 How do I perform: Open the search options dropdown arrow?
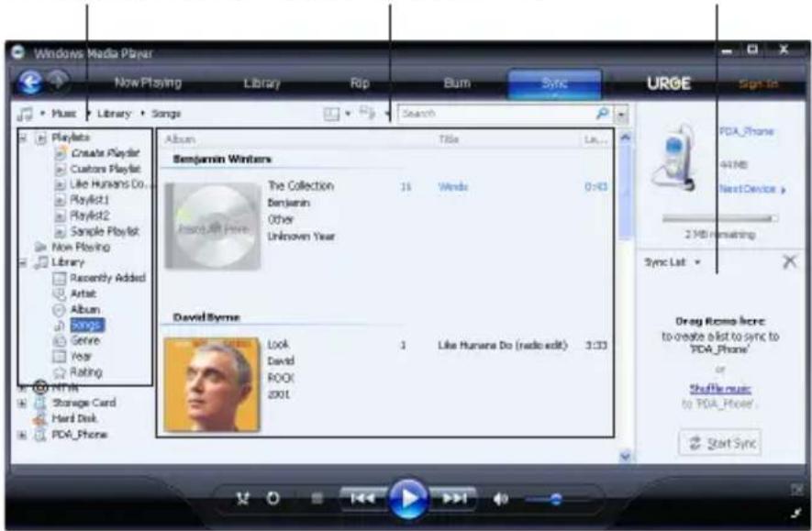tap(622, 114)
